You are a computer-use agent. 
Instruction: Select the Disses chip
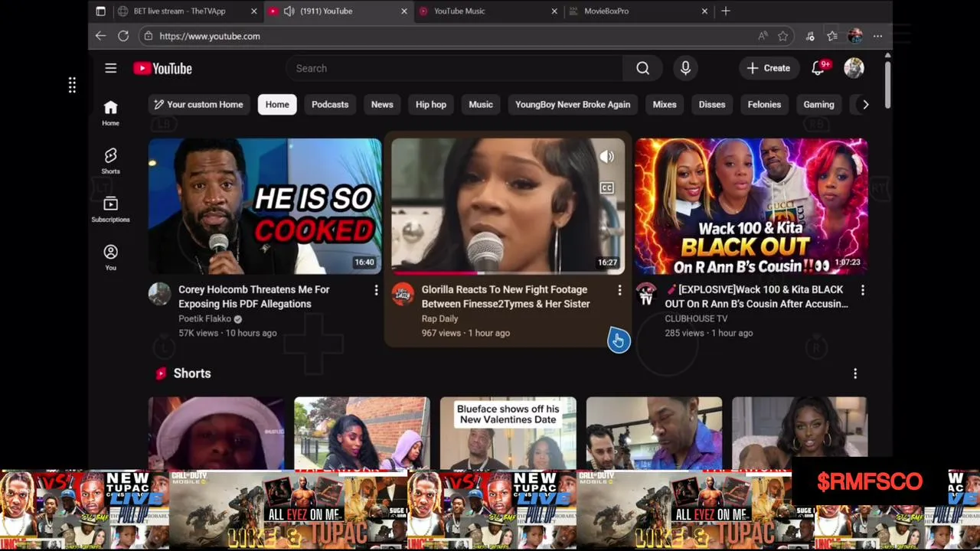point(712,105)
